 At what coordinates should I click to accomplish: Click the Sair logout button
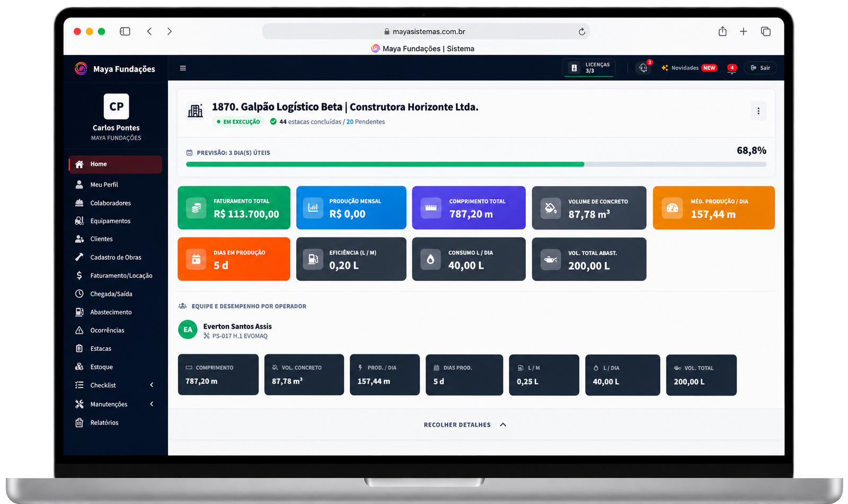[761, 68]
